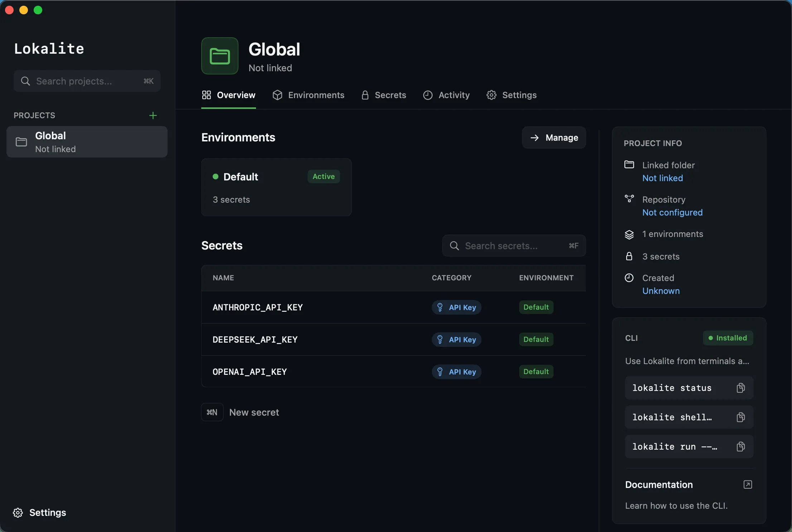Screen dimensions: 792x532
Task: Click the OPENAI_API_KEY secret name
Action: click(250, 372)
